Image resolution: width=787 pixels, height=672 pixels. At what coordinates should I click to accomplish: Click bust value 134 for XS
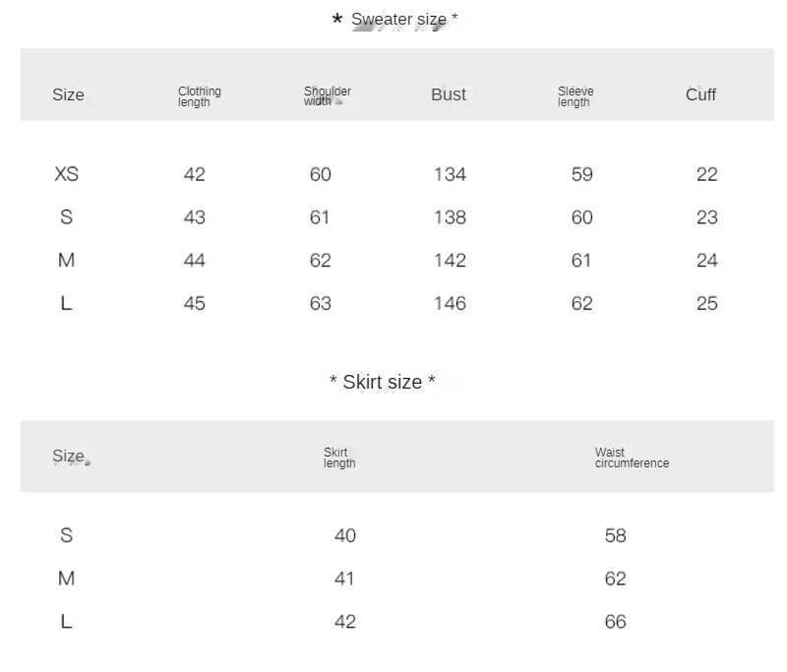click(x=450, y=174)
